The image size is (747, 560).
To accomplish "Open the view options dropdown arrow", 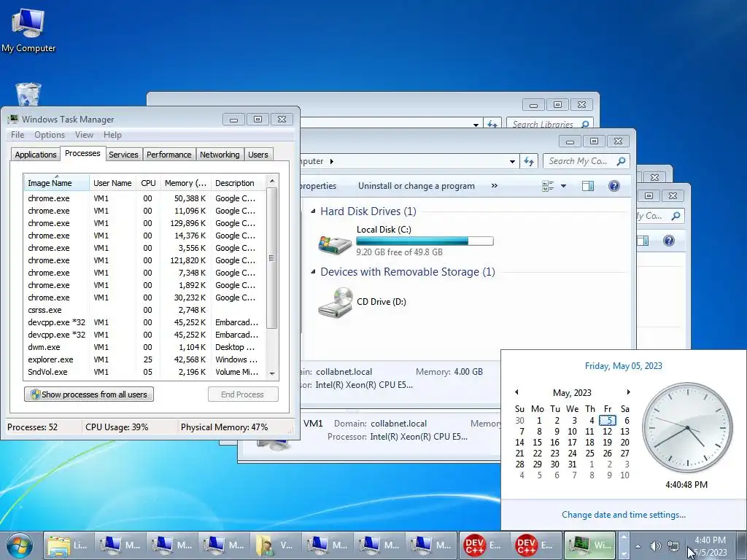I will coord(564,186).
